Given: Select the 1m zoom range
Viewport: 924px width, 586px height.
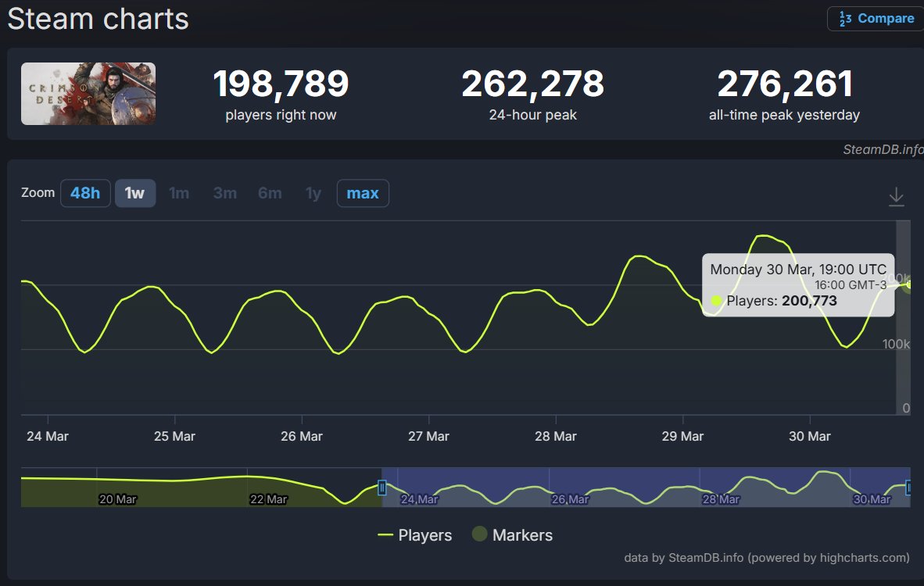Looking at the screenshot, I should pyautogui.click(x=179, y=193).
